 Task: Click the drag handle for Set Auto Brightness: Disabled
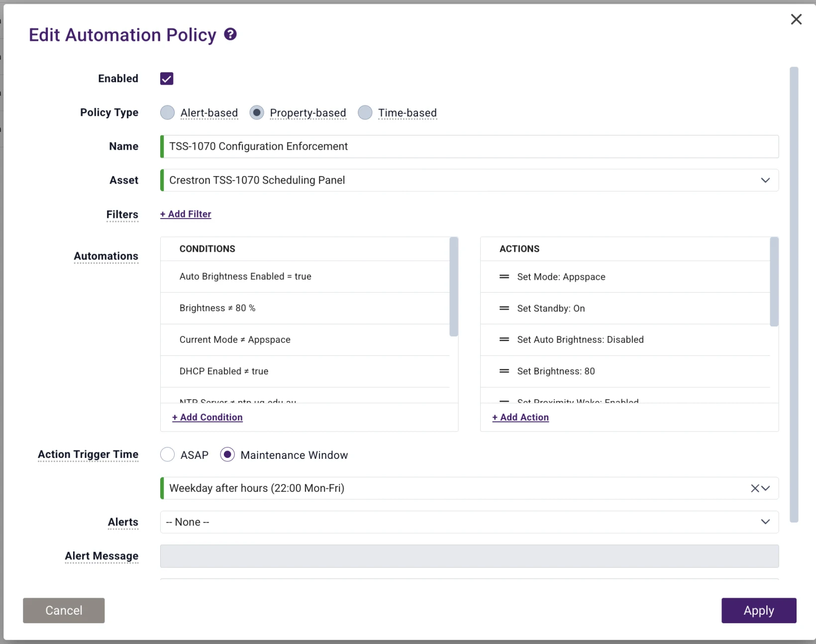pyautogui.click(x=504, y=339)
